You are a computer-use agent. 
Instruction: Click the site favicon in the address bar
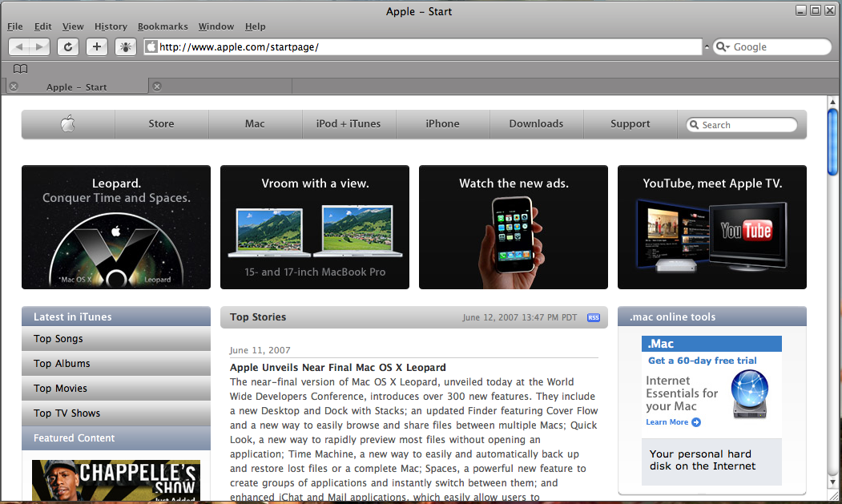151,46
